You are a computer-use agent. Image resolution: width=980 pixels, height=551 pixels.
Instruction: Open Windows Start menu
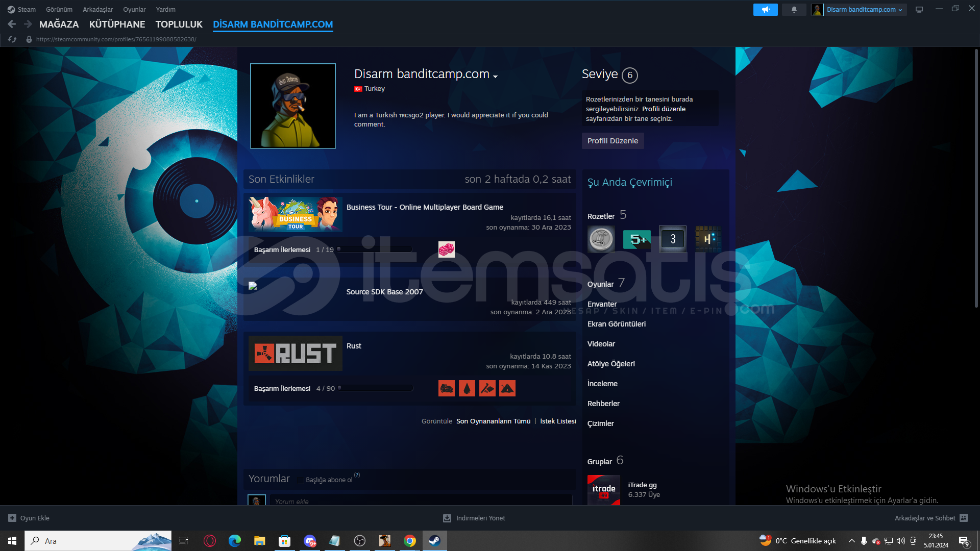[12, 541]
